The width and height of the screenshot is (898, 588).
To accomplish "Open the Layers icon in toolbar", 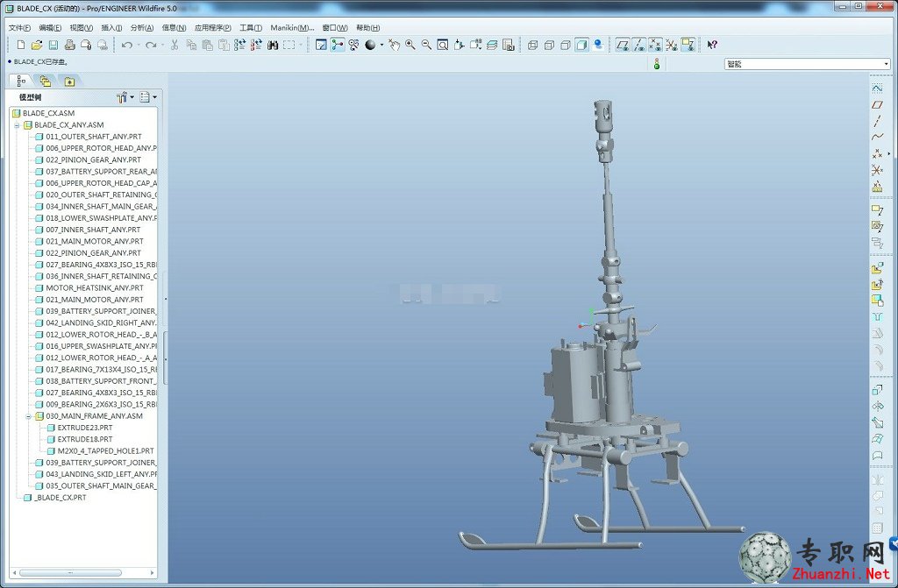I will [492, 45].
